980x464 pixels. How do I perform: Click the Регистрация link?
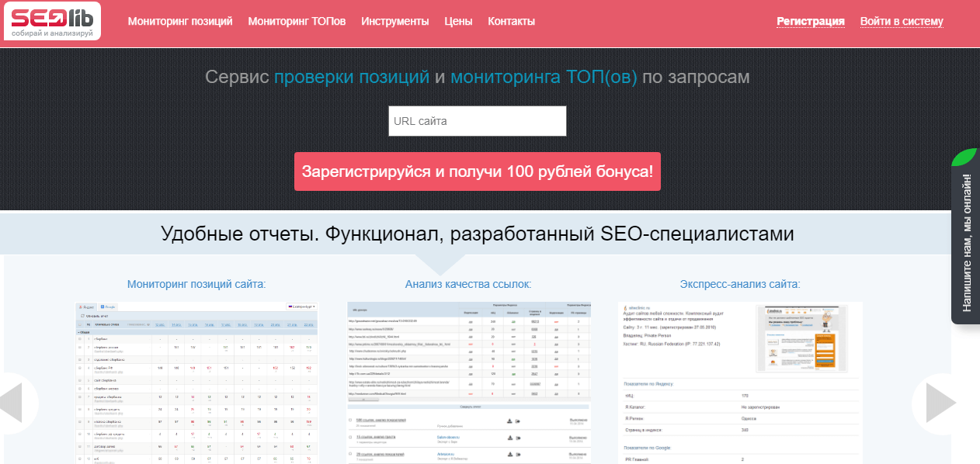click(811, 21)
